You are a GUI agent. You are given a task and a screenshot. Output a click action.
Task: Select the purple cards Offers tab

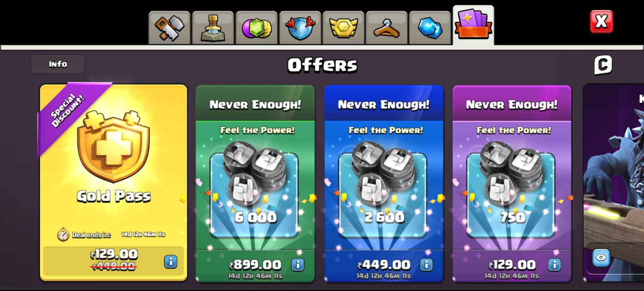click(473, 25)
